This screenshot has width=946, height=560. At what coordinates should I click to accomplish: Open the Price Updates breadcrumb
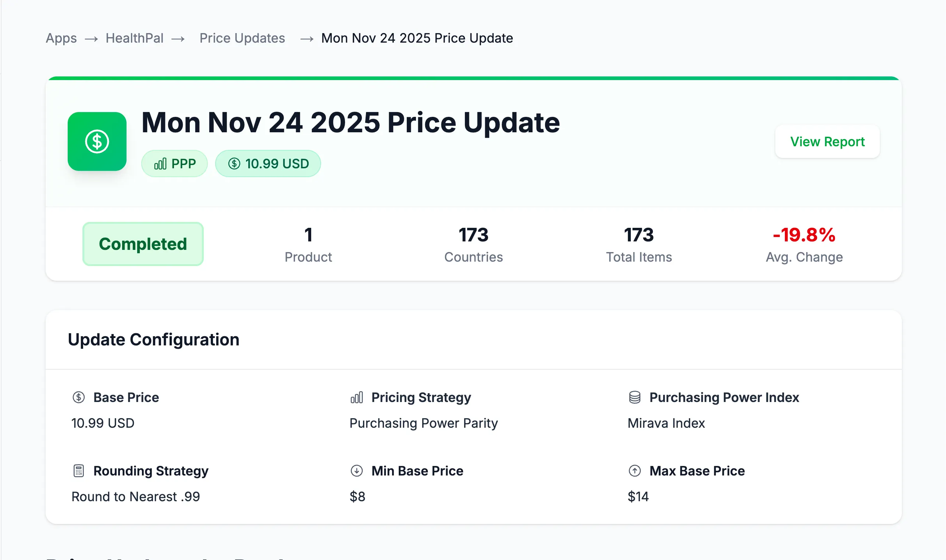click(242, 38)
